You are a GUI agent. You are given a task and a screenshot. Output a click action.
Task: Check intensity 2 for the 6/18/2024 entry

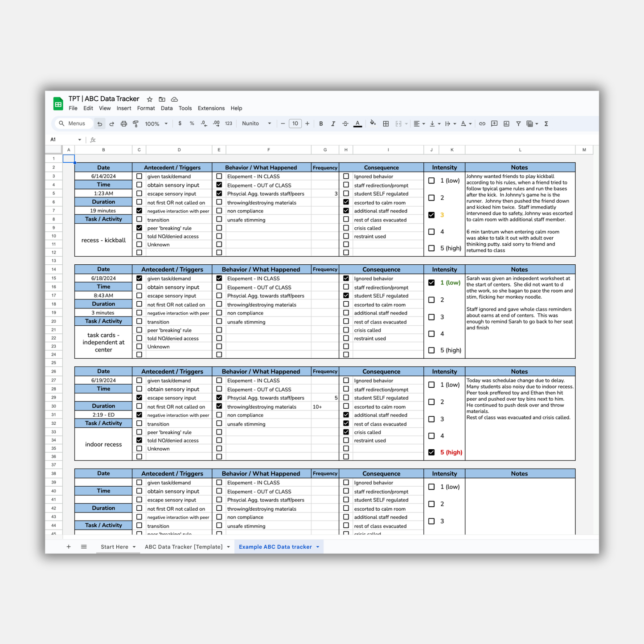tap(431, 299)
